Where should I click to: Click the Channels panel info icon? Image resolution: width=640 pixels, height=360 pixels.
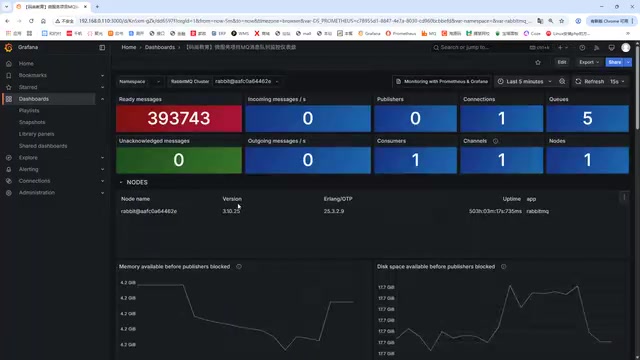click(x=496, y=141)
